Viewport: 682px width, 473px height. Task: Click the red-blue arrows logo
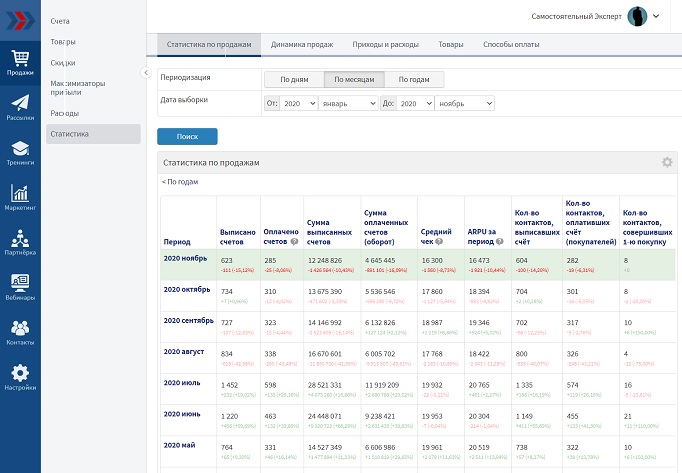(20, 20)
